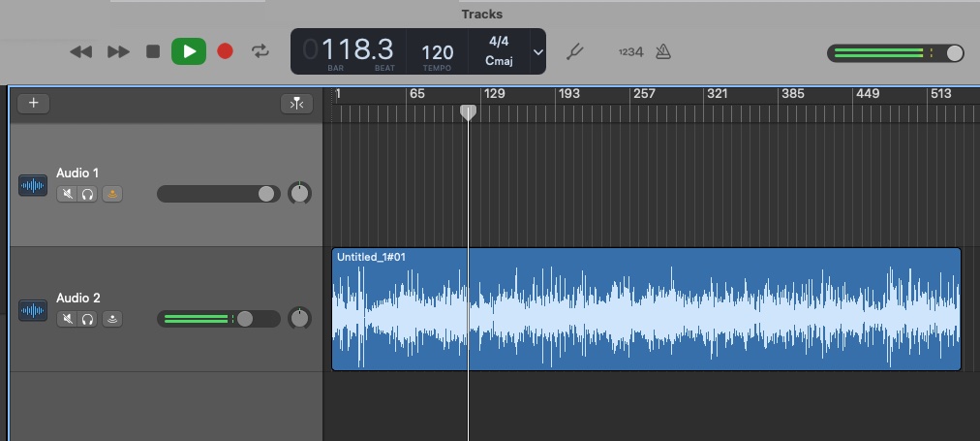
Task: Start playback with the green Play button
Action: pyautogui.click(x=189, y=51)
